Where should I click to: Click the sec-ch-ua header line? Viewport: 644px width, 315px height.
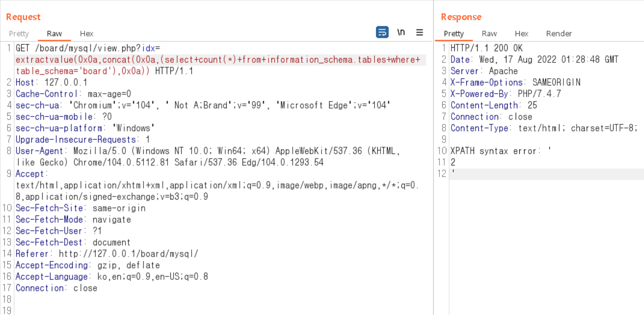[x=203, y=105]
